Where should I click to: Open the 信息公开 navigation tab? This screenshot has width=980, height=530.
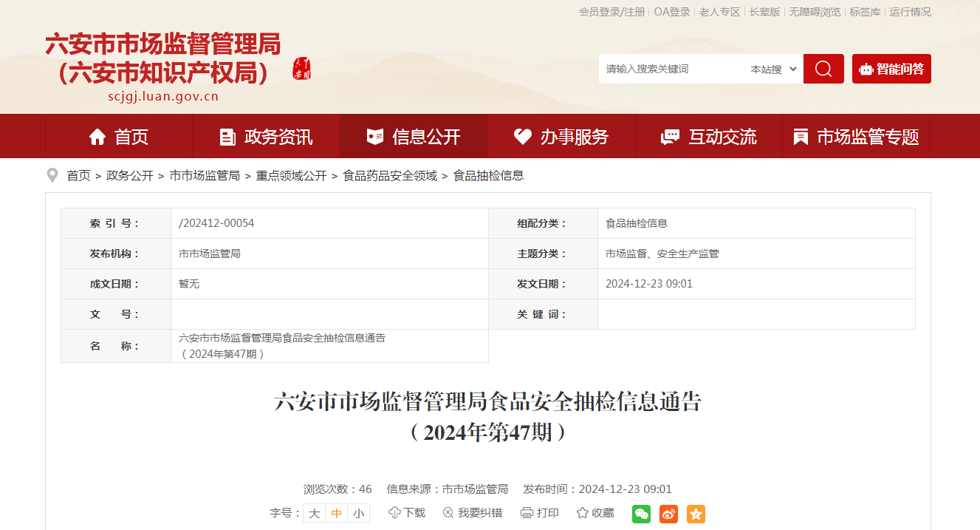[x=414, y=136]
